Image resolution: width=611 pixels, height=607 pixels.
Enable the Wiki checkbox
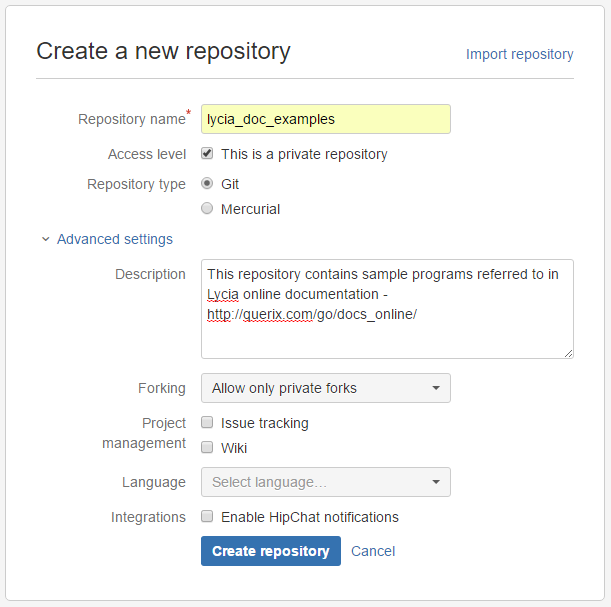[207, 448]
